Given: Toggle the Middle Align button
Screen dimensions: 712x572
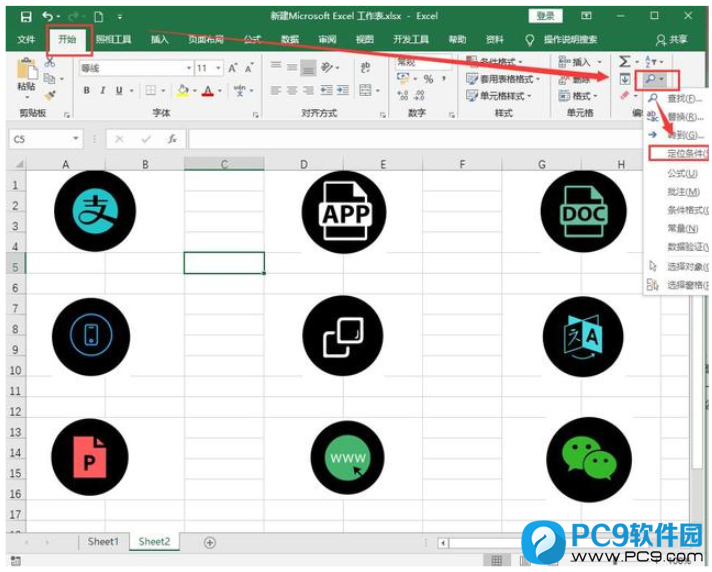Looking at the screenshot, I should click(292, 67).
